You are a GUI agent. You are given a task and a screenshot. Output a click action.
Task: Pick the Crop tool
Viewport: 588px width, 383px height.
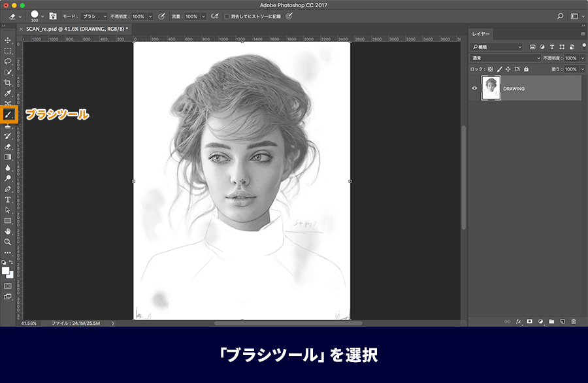[7, 82]
